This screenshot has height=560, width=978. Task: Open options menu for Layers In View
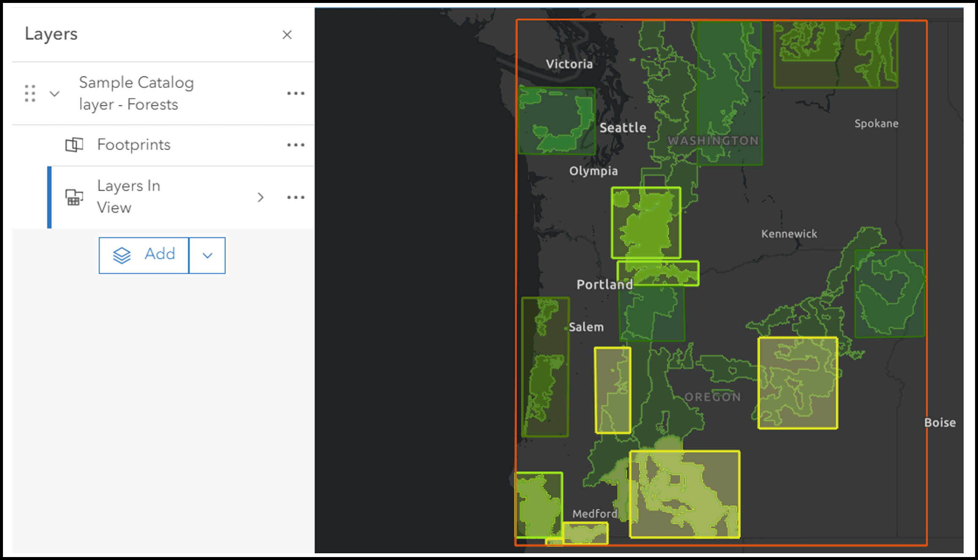coord(295,197)
